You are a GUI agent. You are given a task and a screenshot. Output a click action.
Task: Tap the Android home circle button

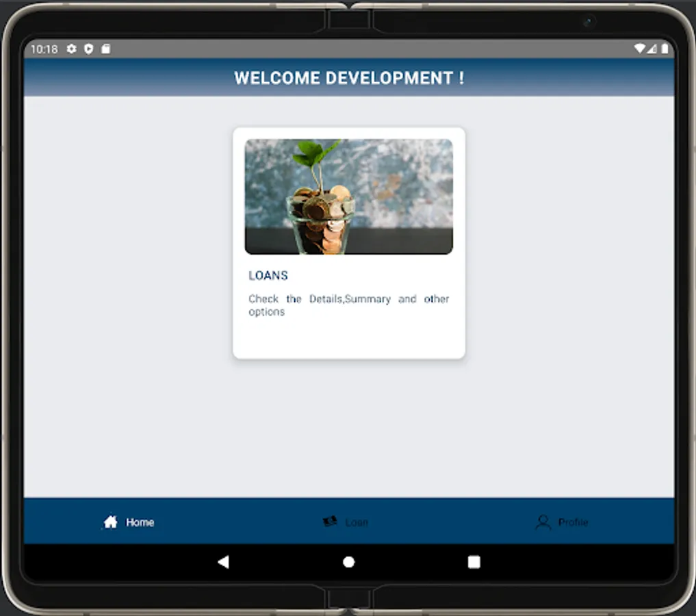pyautogui.click(x=348, y=561)
